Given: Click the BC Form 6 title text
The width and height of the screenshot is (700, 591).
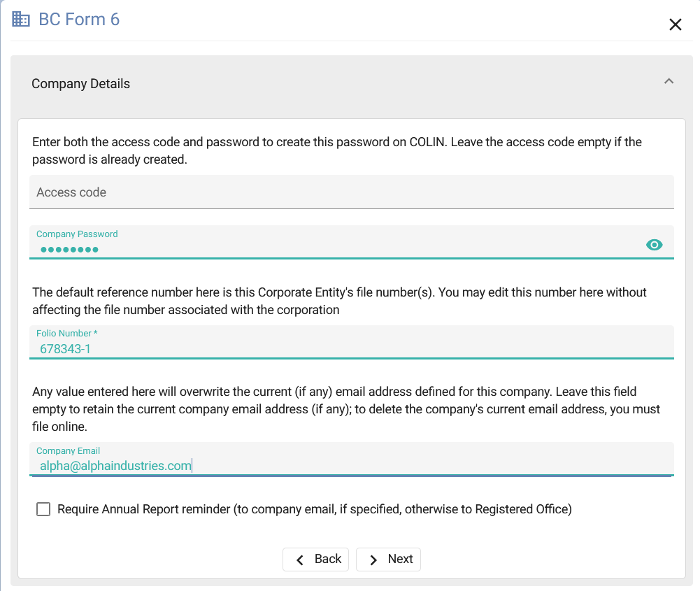Looking at the screenshot, I should pyautogui.click(x=79, y=20).
